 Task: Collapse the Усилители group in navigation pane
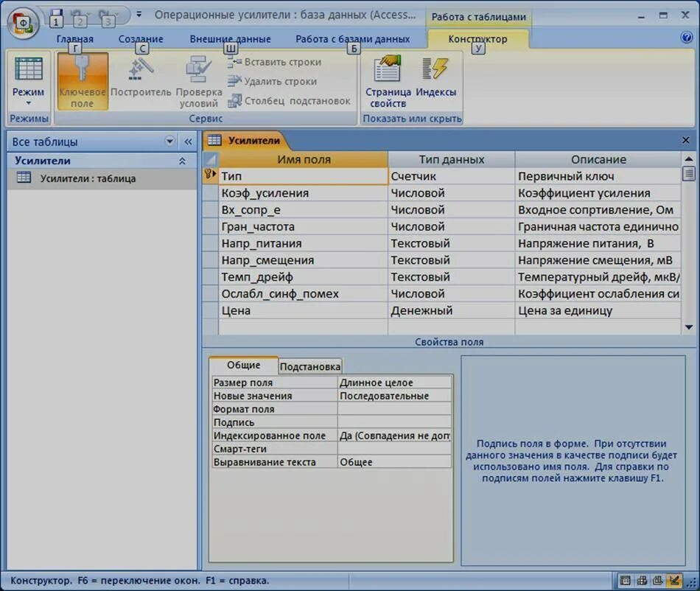182,161
